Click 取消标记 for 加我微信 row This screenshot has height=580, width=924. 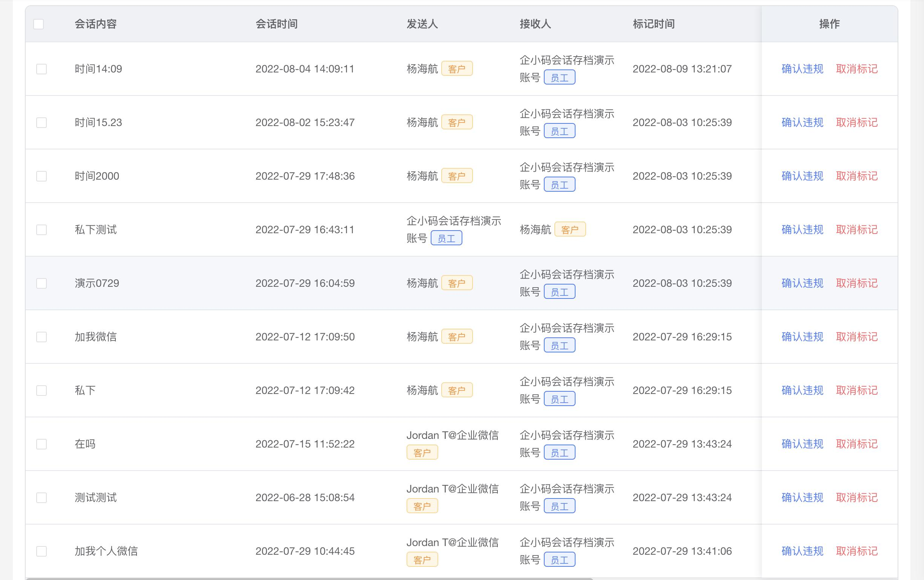pyautogui.click(x=856, y=337)
